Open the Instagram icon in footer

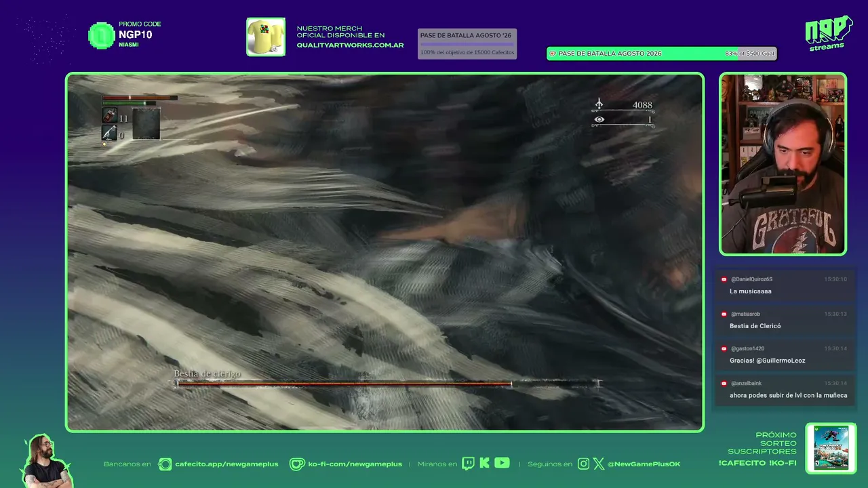pyautogui.click(x=584, y=464)
